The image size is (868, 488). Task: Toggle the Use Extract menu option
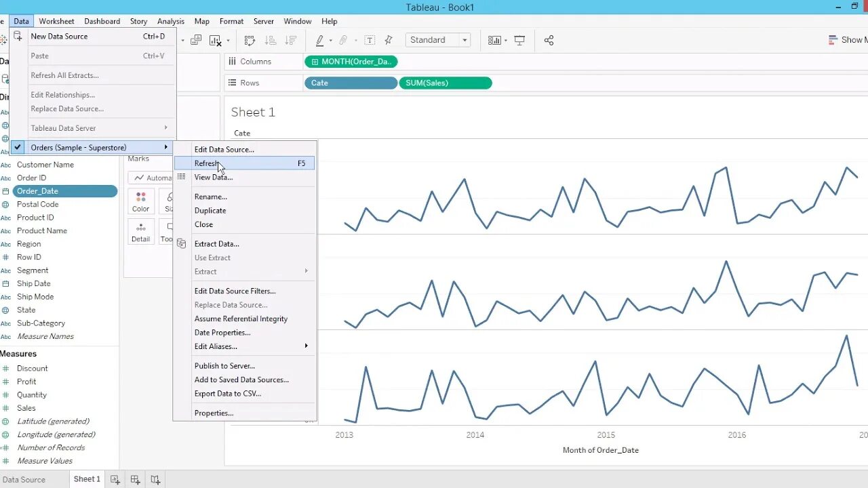(x=212, y=258)
